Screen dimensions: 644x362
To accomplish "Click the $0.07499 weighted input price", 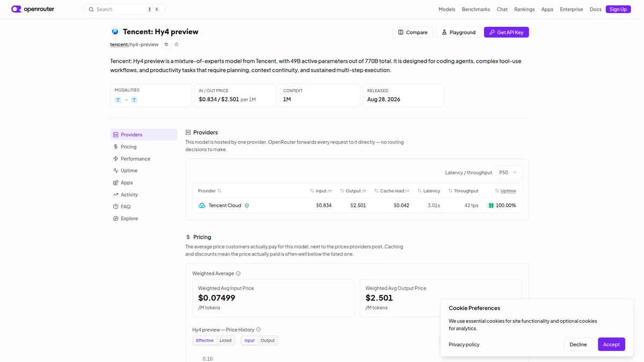I will 217,298.
